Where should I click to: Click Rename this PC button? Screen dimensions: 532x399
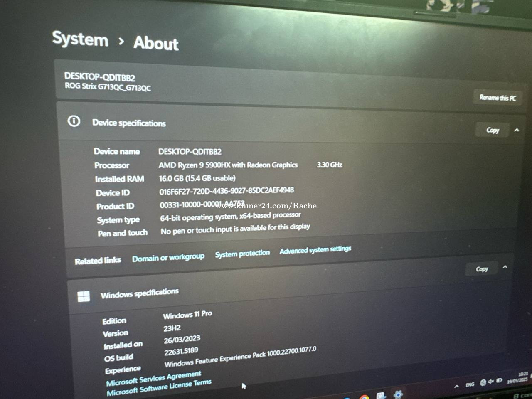pos(498,98)
